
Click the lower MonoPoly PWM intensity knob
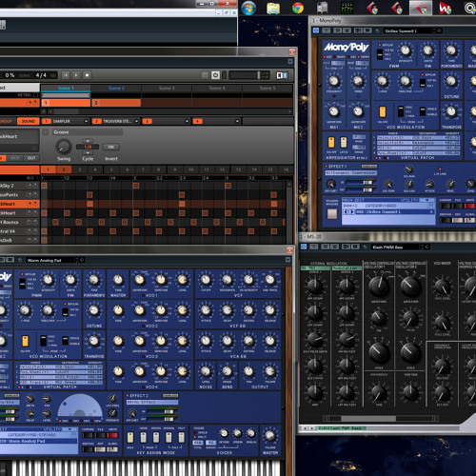pos(48,280)
